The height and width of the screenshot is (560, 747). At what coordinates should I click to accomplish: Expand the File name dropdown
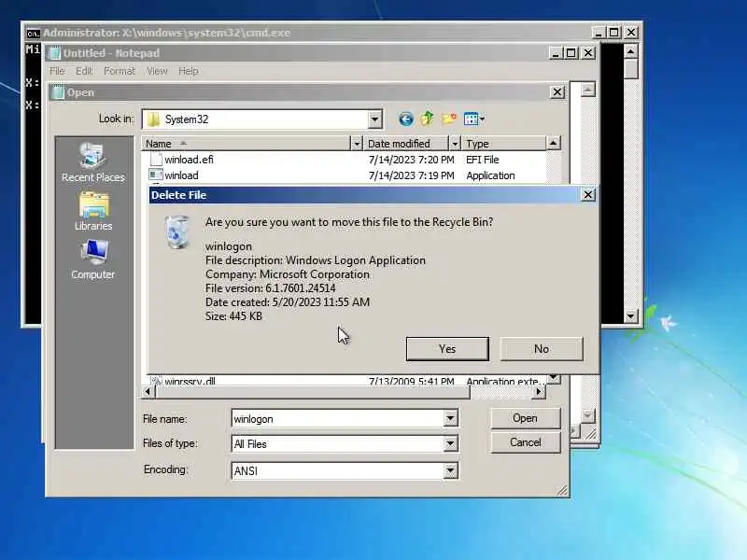[x=450, y=418]
